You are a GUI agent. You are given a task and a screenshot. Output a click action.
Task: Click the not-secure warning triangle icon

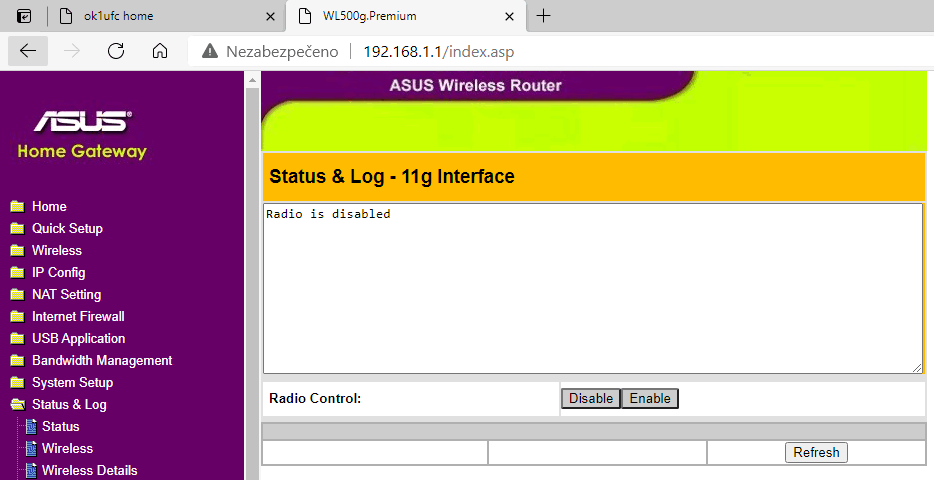click(210, 51)
